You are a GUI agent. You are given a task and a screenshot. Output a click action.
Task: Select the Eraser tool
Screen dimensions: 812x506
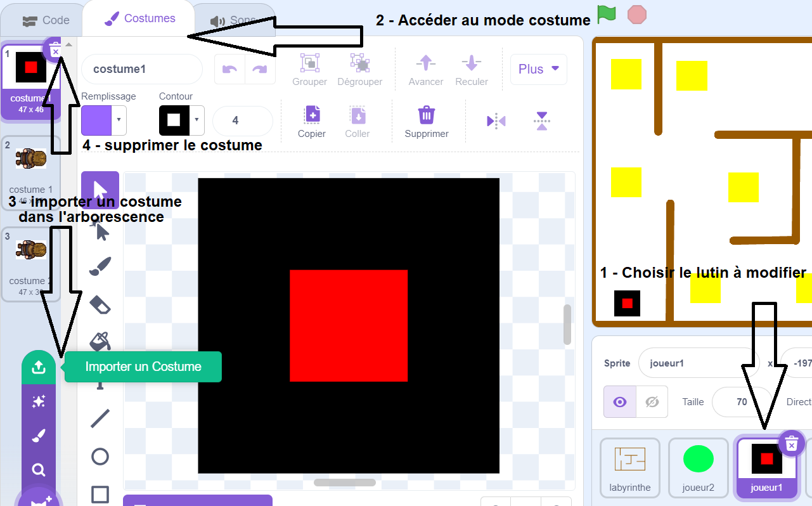coord(100,304)
